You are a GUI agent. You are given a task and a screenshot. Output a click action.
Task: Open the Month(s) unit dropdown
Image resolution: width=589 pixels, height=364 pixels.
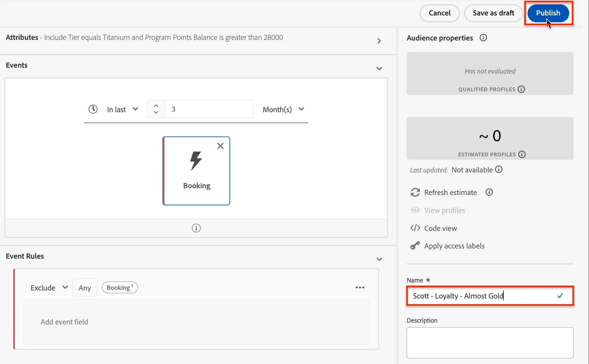283,109
